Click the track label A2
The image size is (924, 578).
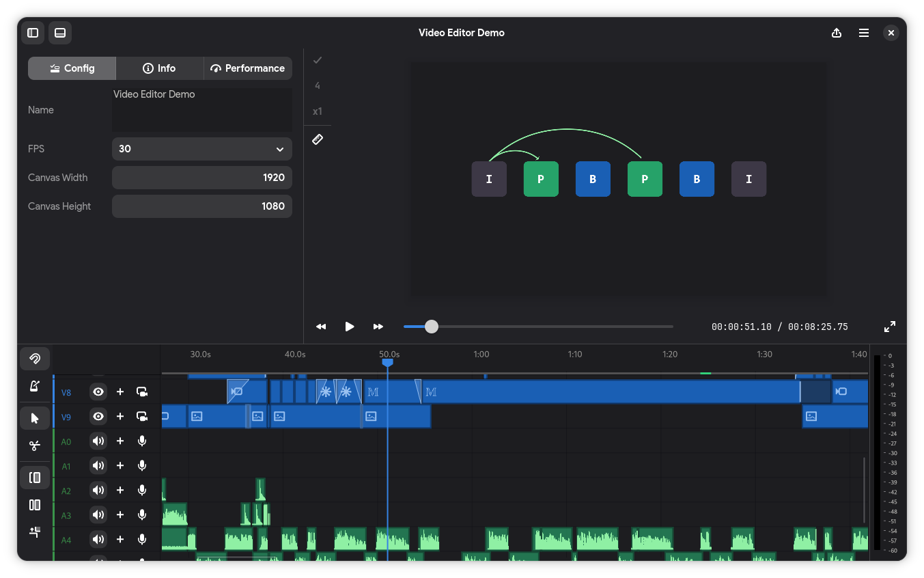(x=66, y=491)
